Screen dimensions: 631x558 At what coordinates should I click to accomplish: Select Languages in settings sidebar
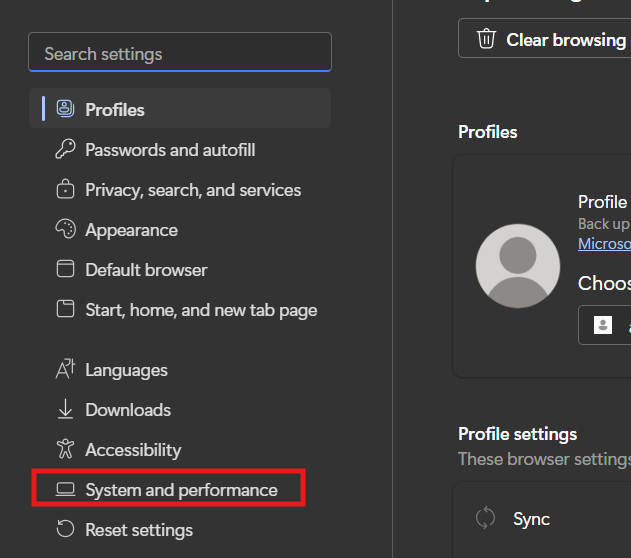coord(180,370)
